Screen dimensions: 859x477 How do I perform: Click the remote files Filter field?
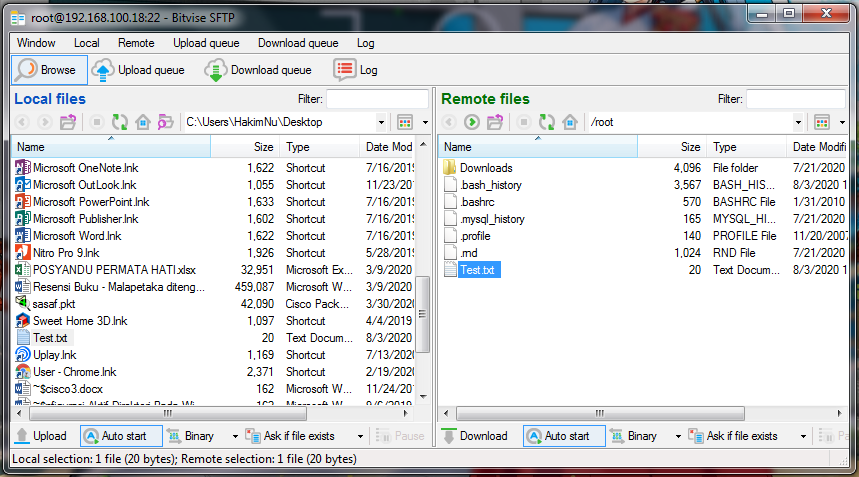(795, 99)
